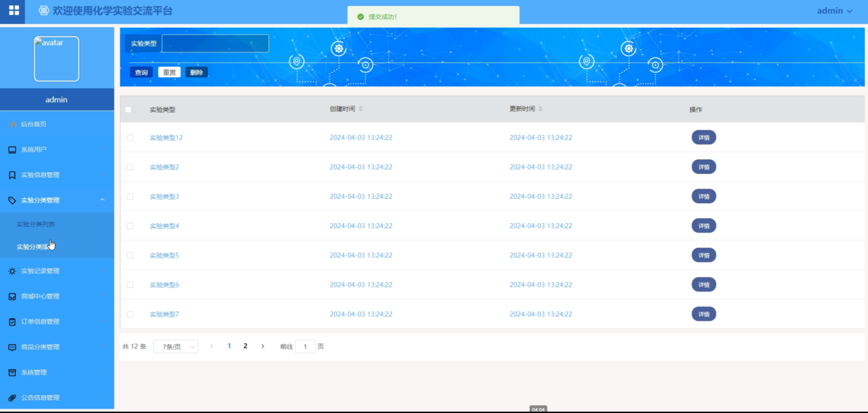Click the home icon for 后台首页

13,124
